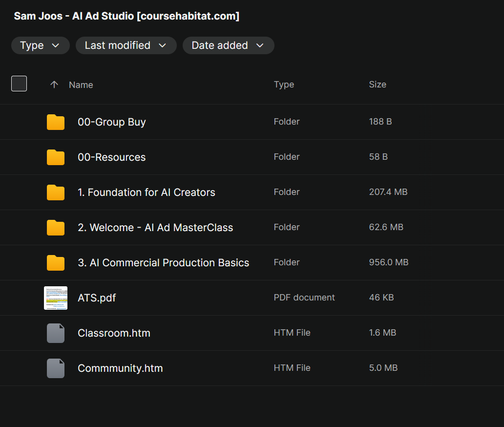Expand the Date added filter dropdown
This screenshot has height=427, width=504.
228,45
